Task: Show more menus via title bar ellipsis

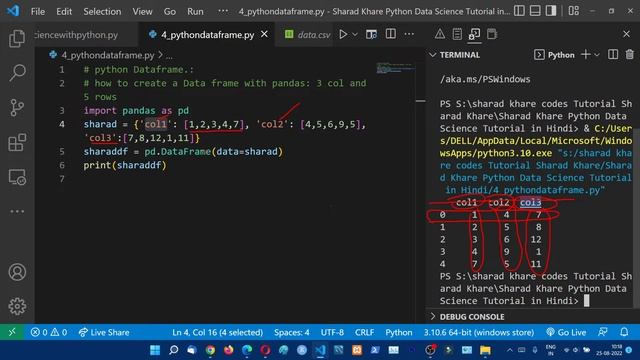Action: [x=223, y=11]
